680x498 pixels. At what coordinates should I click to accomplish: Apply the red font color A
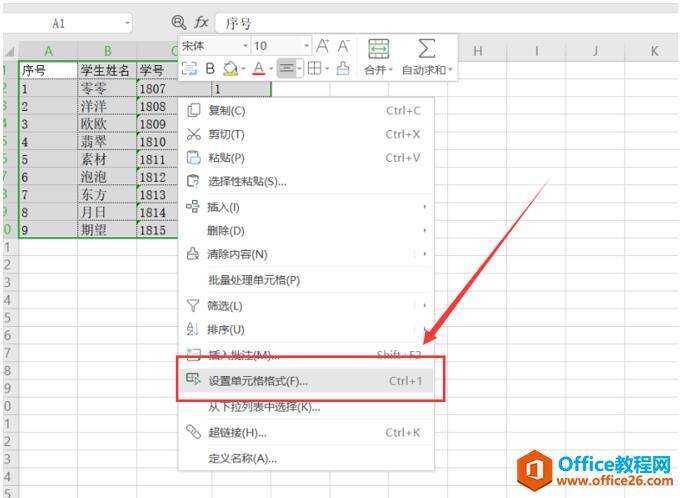pos(259,68)
